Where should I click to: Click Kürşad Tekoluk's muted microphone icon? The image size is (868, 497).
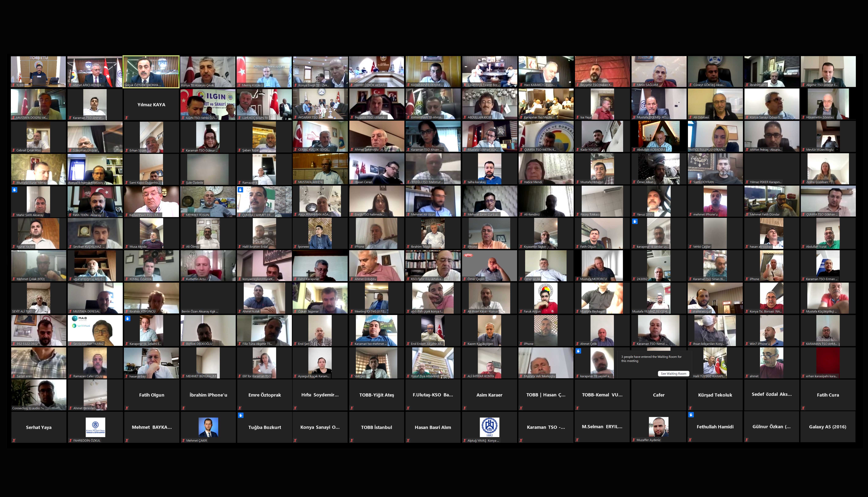(x=690, y=408)
